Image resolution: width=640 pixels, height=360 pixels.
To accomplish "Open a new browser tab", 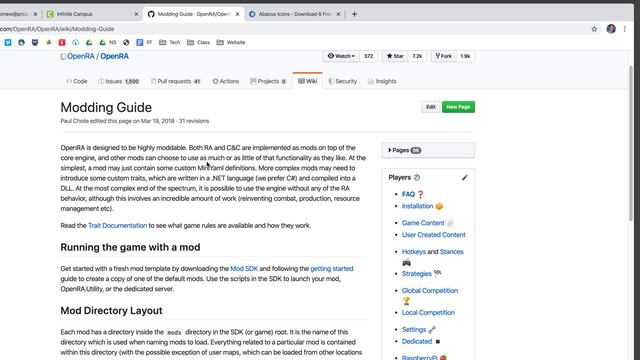I will tap(354, 14).
